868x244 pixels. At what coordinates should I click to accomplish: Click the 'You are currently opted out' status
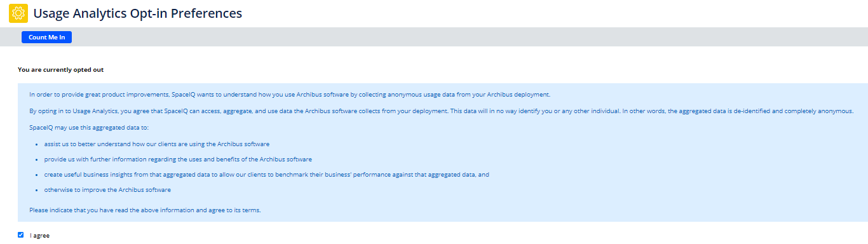tap(60, 70)
